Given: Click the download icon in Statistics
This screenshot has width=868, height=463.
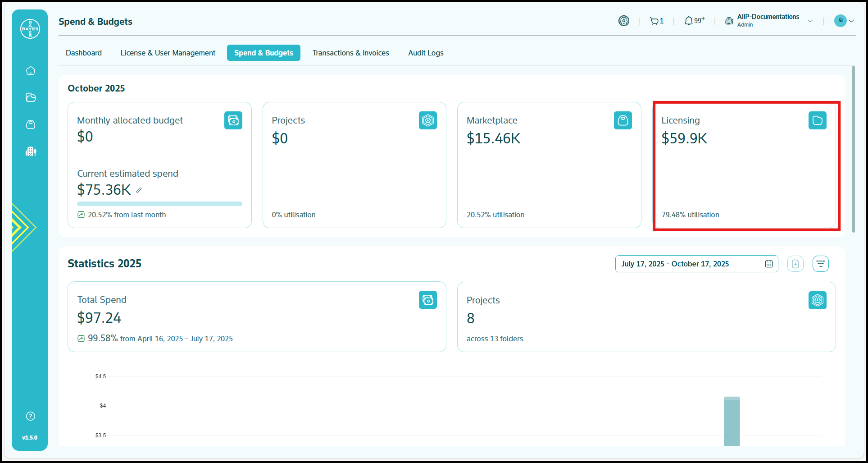Looking at the screenshot, I should (x=795, y=264).
